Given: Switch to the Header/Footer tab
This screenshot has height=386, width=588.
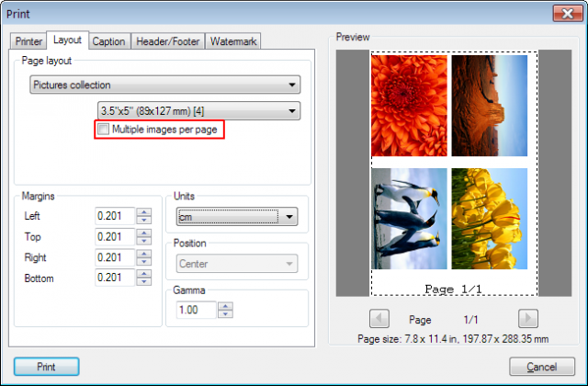Looking at the screenshot, I should click(x=167, y=41).
